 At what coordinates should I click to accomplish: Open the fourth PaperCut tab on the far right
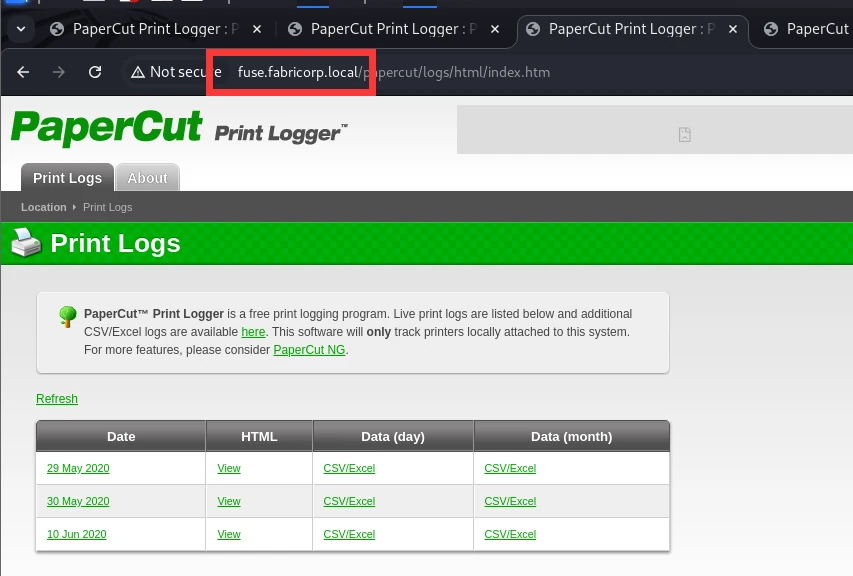806,29
